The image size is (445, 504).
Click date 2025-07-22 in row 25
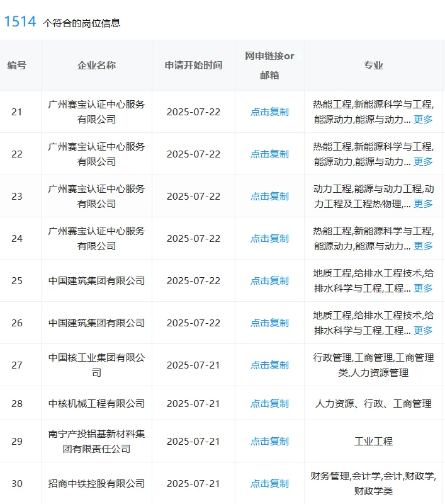[193, 280]
